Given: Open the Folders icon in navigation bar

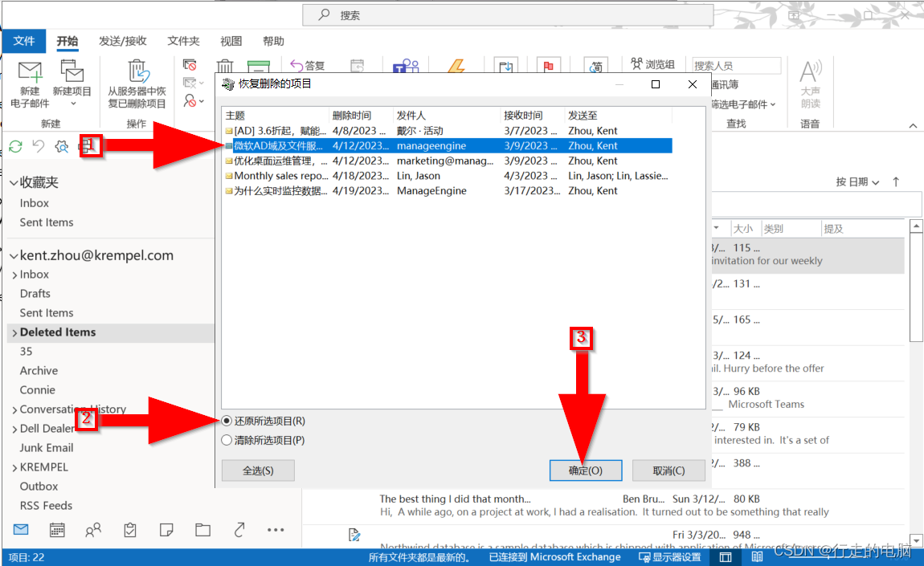Looking at the screenshot, I should [x=202, y=530].
